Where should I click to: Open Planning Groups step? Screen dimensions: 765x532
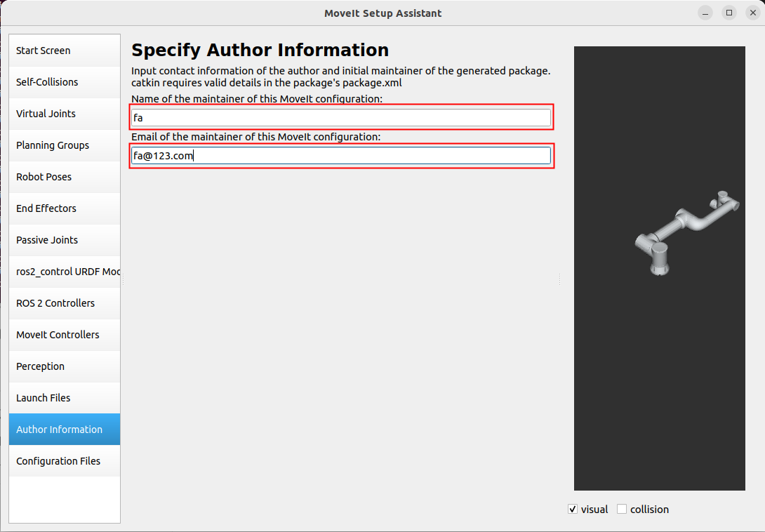(65, 145)
